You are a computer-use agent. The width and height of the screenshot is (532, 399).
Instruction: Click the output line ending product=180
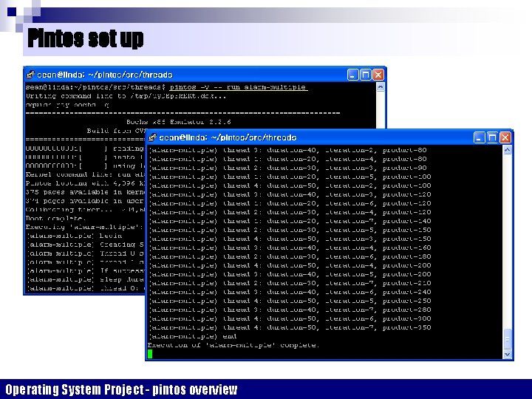click(290, 256)
